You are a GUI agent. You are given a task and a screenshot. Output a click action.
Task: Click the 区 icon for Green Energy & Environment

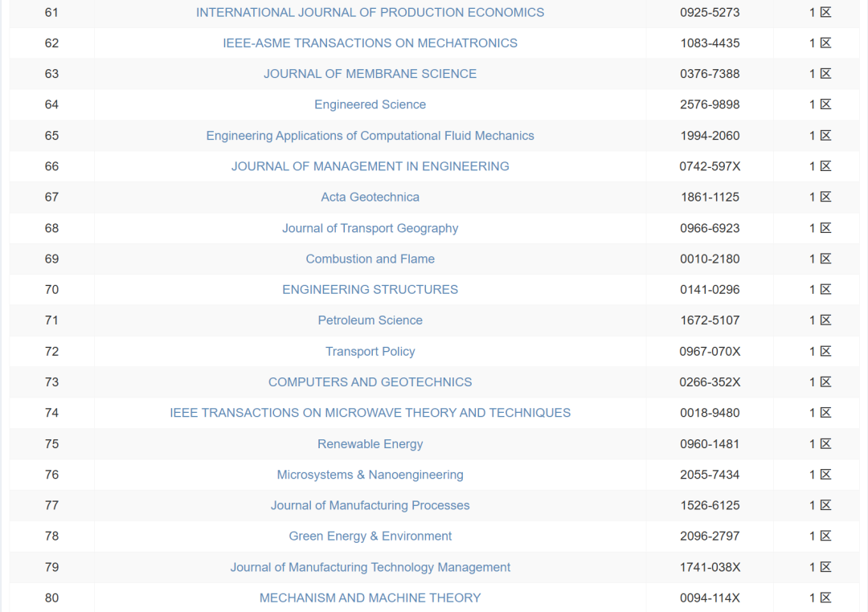[825, 537]
